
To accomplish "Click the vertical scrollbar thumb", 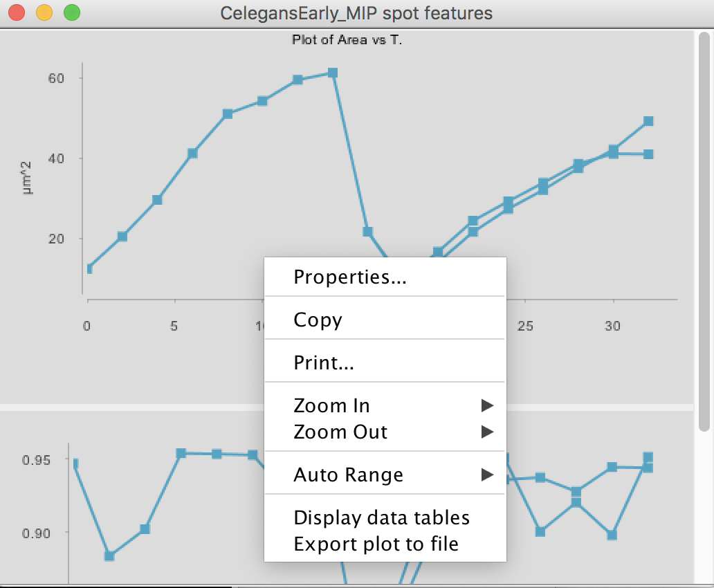I will coord(704,231).
